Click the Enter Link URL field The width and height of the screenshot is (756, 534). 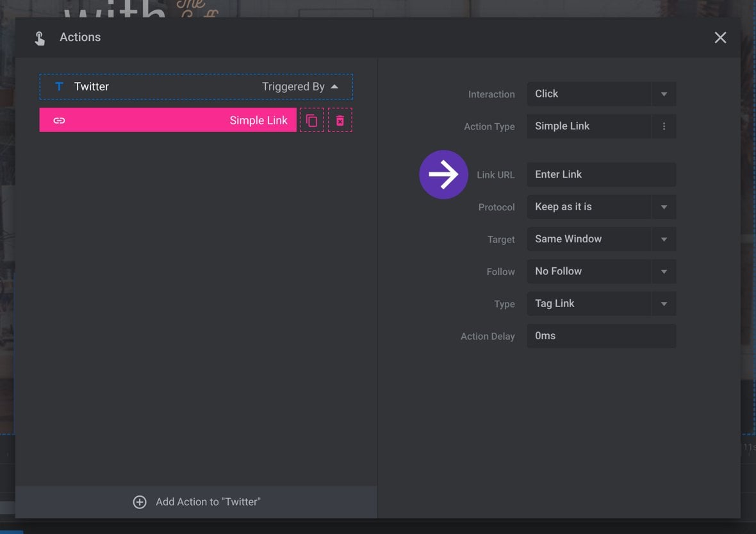[x=601, y=174]
